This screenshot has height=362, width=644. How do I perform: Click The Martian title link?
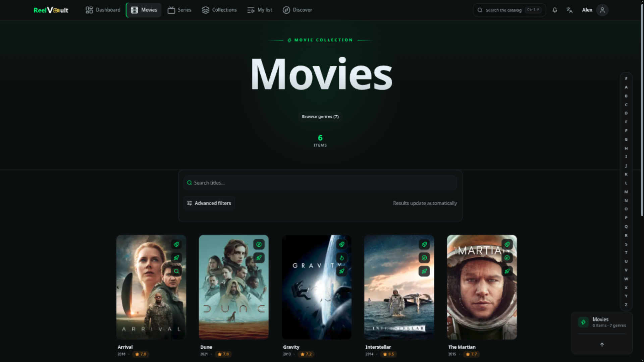[462, 347]
